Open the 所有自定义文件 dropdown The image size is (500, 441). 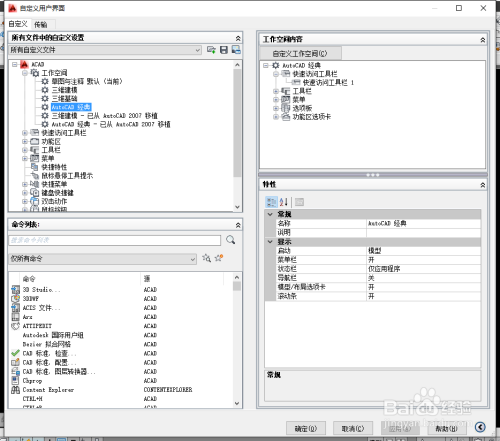tap(198, 50)
